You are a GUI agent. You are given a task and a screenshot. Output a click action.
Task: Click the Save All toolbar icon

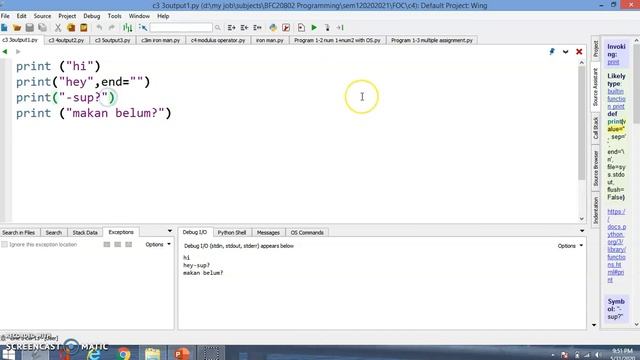(x=42, y=27)
